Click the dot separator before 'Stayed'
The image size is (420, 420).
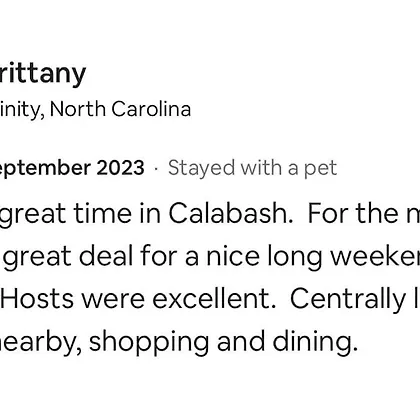(x=156, y=169)
